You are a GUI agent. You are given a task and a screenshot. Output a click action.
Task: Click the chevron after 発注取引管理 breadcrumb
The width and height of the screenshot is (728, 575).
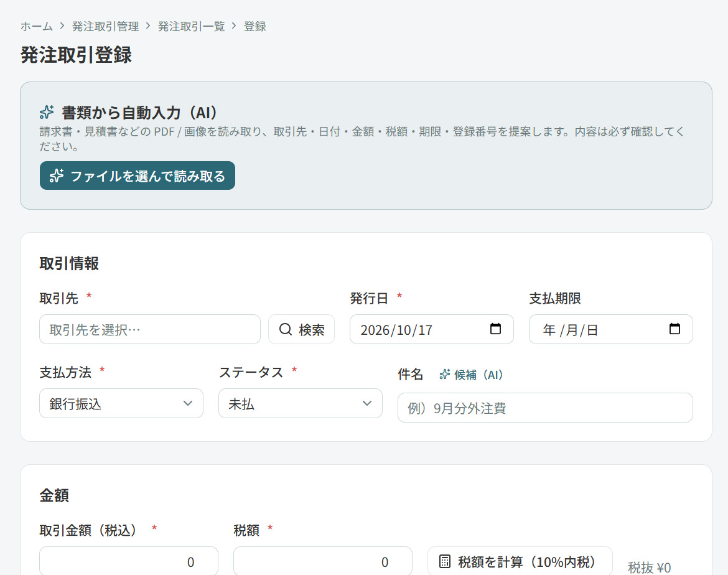[148, 26]
